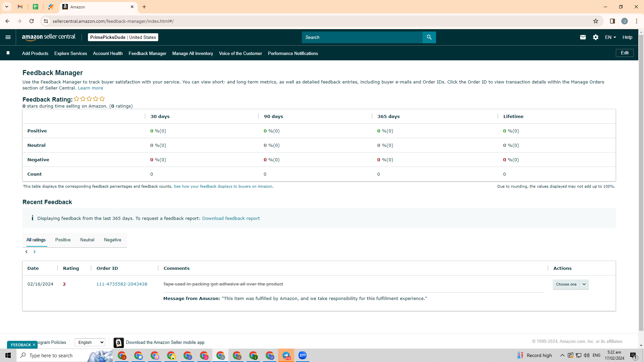Screen dimensions: 644x362
Task: Open Feedback Manager menu item
Action: click(148, 53)
